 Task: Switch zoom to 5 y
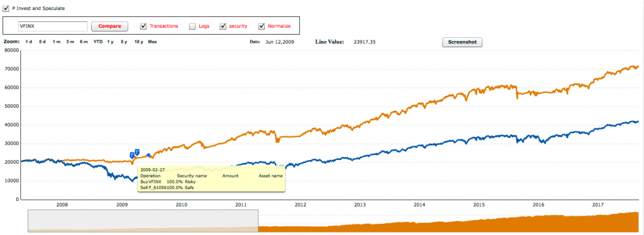(x=124, y=42)
